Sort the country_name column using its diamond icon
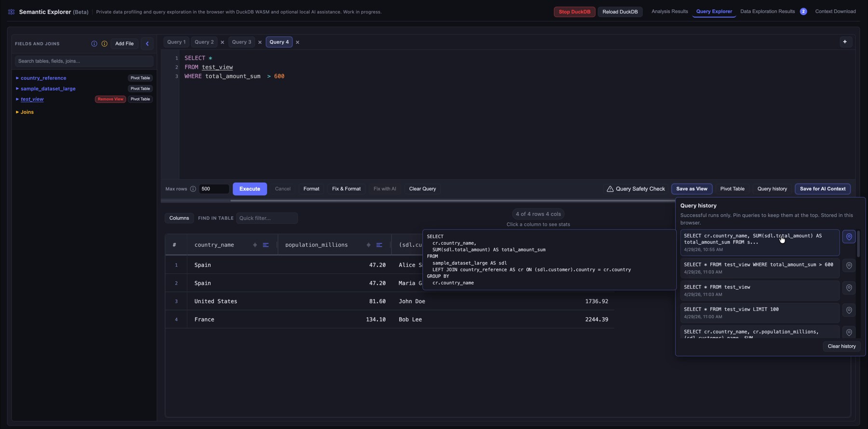Image resolution: width=868 pixels, height=429 pixels. [x=255, y=245]
